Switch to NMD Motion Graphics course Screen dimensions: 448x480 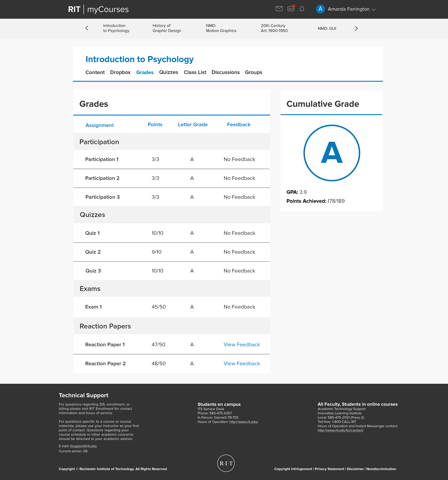click(221, 28)
